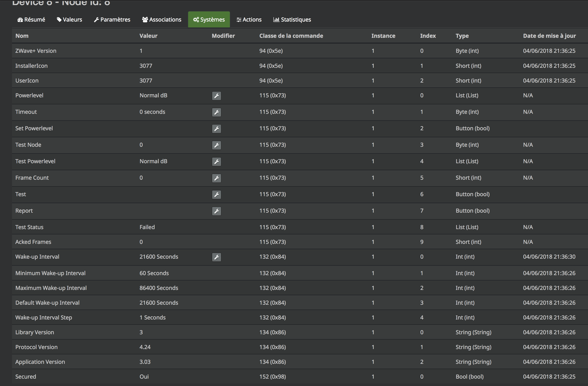
Task: Click the edit wrench for Set Powerlevel
Action: coord(216,129)
